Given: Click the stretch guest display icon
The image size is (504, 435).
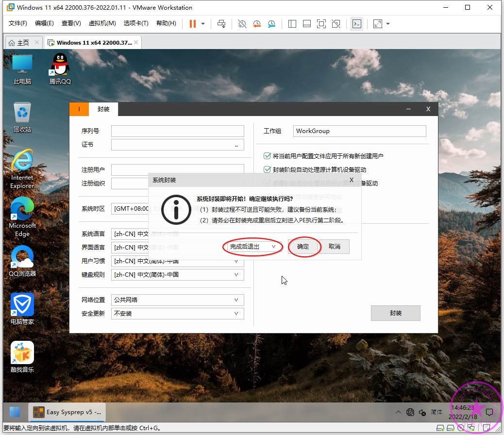Looking at the screenshot, I should pos(377,24).
